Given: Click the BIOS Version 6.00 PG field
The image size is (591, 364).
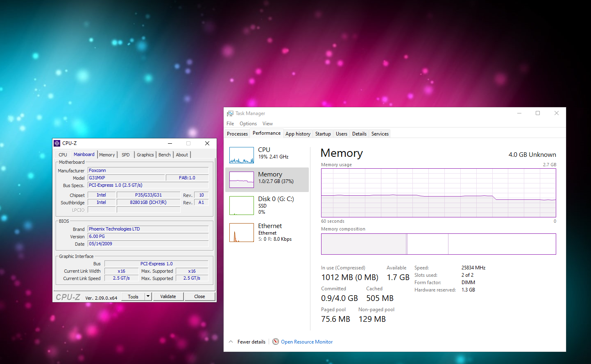Looking at the screenshot, I should (x=148, y=236).
